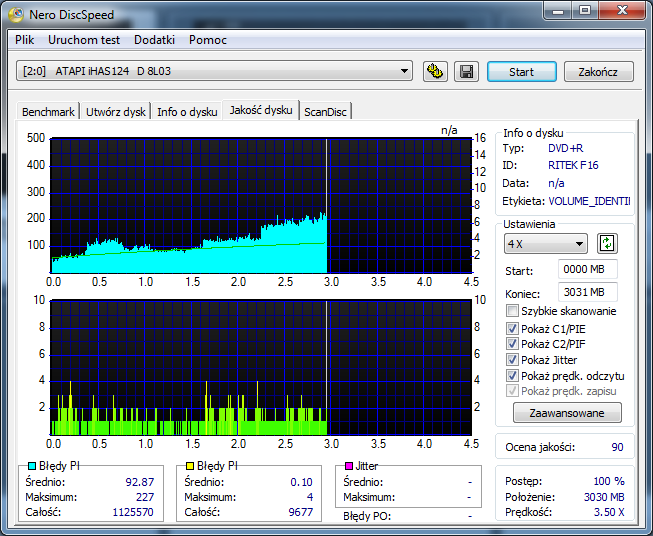Enable the Szybkie skanowanie checkbox
Viewport: 653px width, 536px height.
pyautogui.click(x=512, y=311)
